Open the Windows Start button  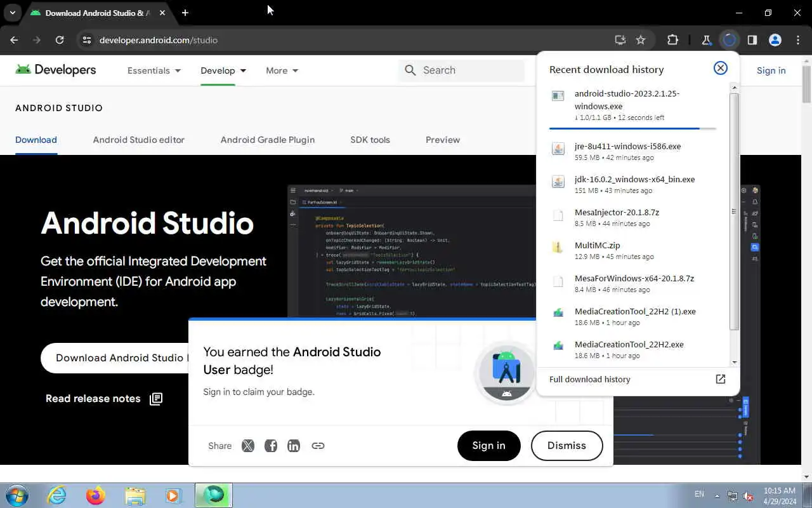(x=17, y=495)
